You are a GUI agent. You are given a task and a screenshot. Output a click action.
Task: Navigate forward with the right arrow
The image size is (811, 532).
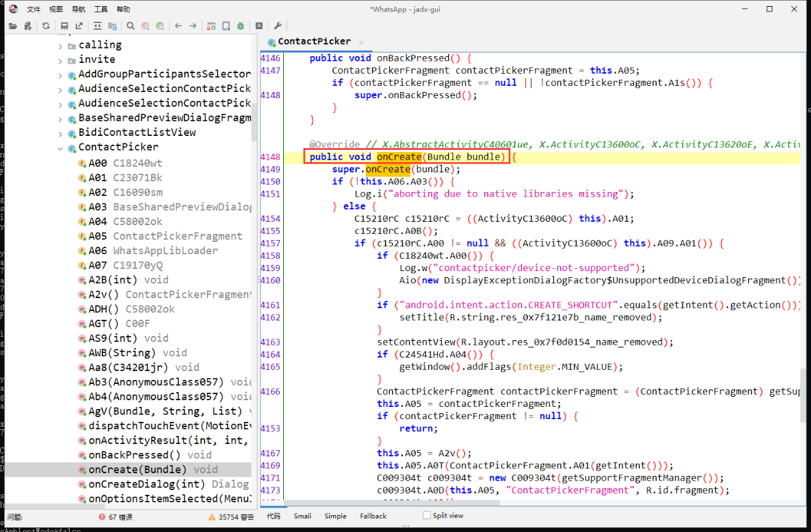[x=193, y=26]
